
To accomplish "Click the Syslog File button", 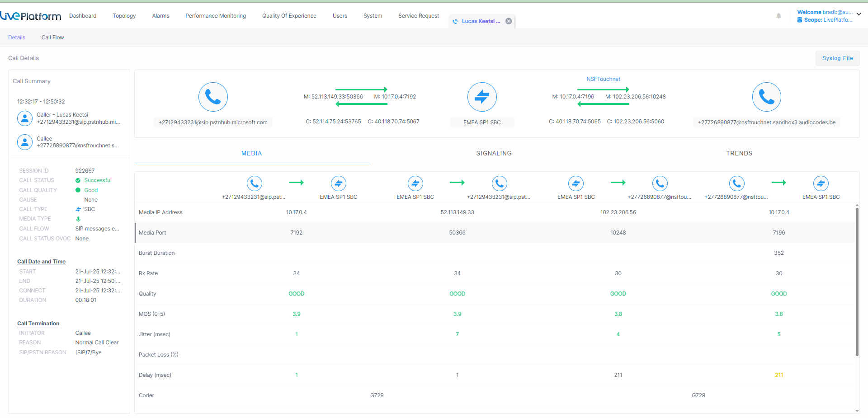I will tap(837, 58).
